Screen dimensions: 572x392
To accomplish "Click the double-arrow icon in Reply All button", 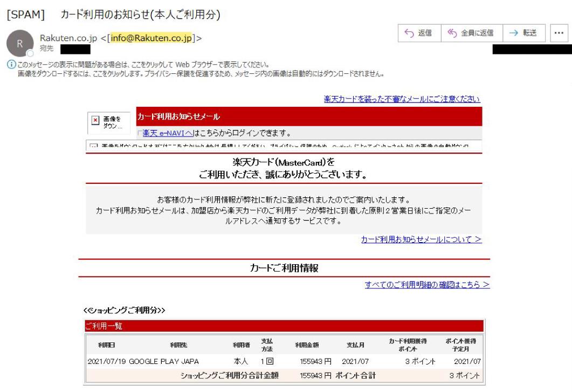I will (452, 33).
